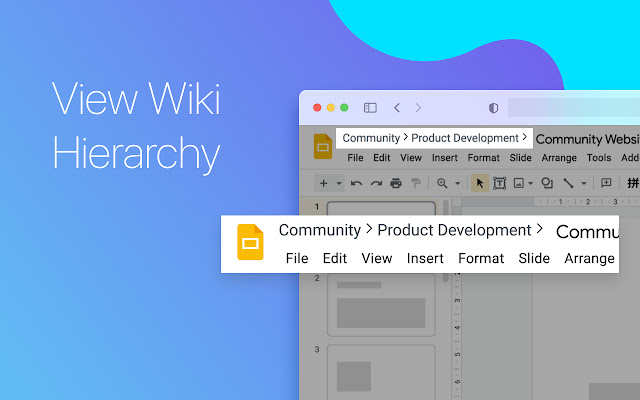Toggle the Safari sidebar panel icon
640x400 pixels.
370,108
